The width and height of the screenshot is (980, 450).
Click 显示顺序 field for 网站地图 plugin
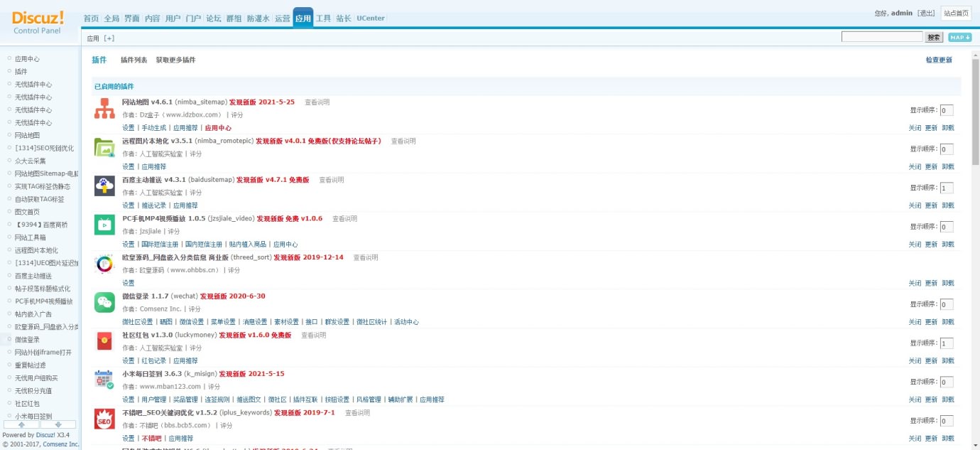947,110
